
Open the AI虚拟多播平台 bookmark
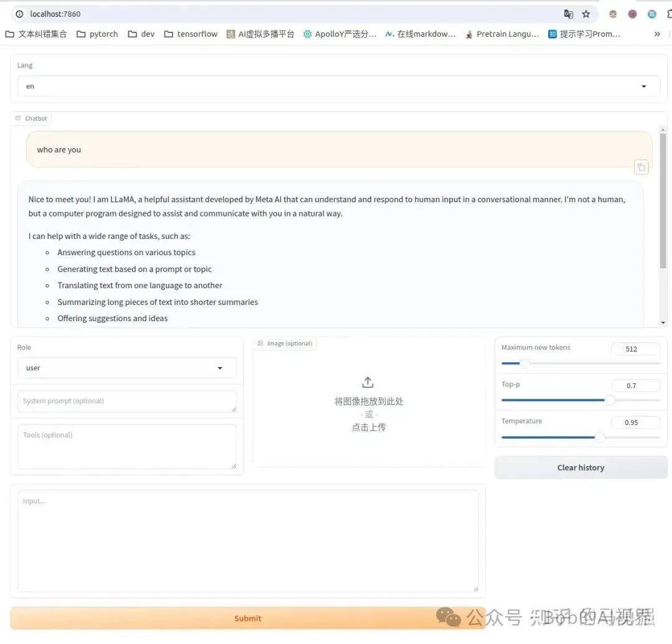coord(260,34)
